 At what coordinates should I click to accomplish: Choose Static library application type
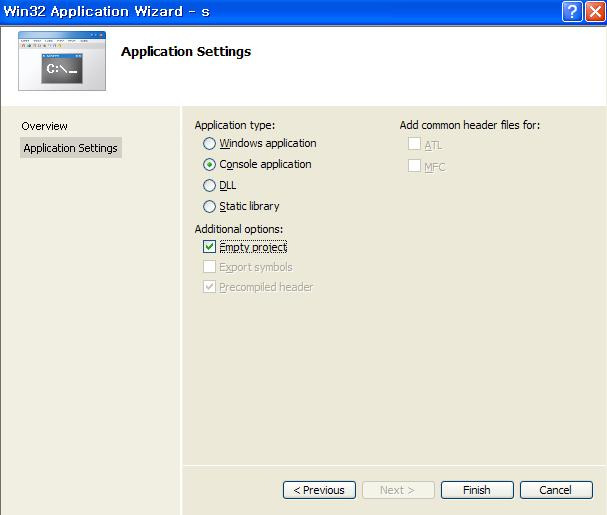209,206
